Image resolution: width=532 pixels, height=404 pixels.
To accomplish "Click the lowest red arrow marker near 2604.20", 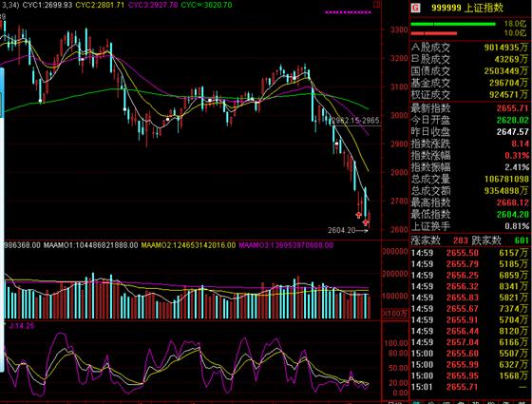I will point(366,222).
